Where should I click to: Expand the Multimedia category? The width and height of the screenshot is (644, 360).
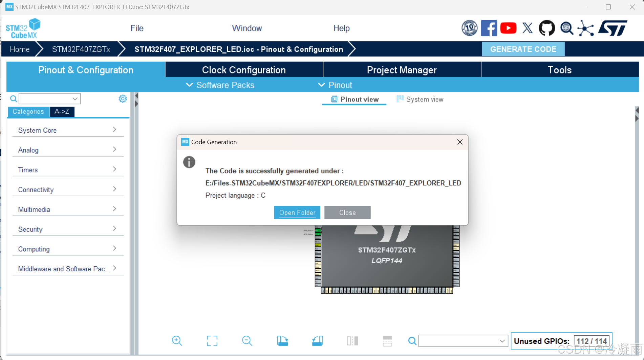(x=68, y=209)
